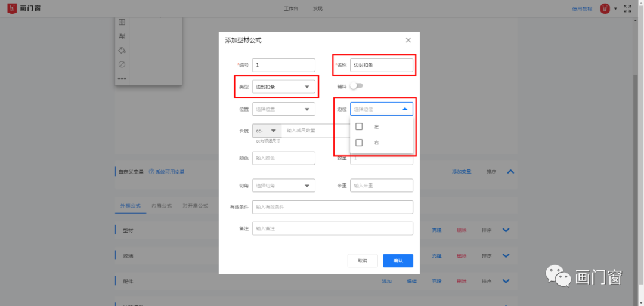This screenshot has width=644, height=306.
Task: Click 排序 in the 型材 row
Action: pos(487,230)
